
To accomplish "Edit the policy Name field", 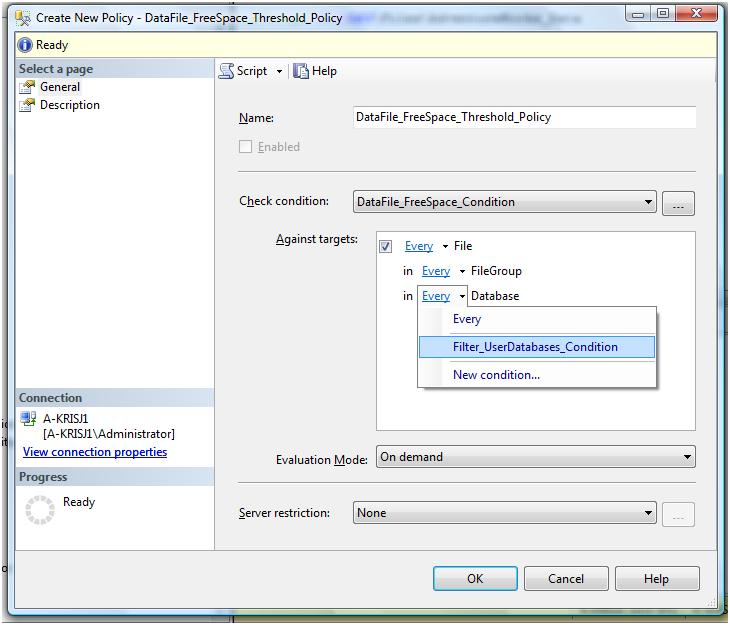I will pyautogui.click(x=525, y=117).
